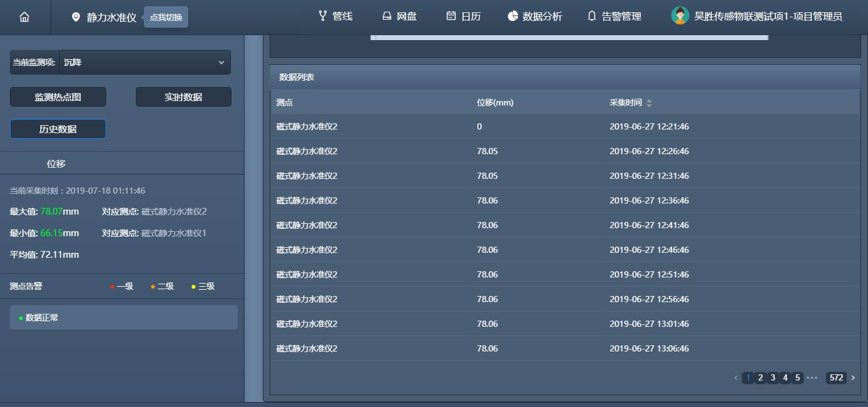Open the 管线 pipeline menu
The image size is (868, 407).
click(x=335, y=16)
